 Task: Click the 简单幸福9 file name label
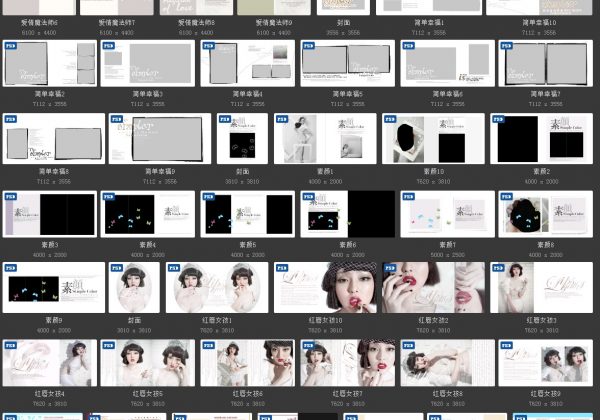pos(160,171)
